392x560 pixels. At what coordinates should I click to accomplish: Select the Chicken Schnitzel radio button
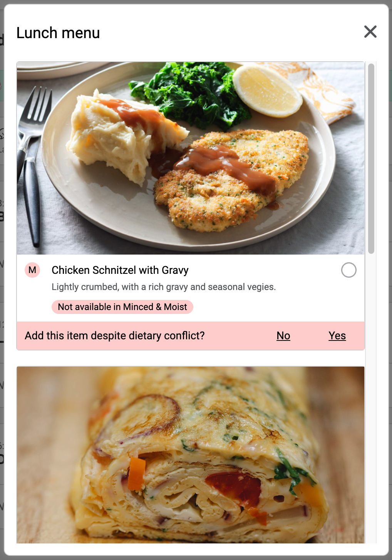[348, 270]
